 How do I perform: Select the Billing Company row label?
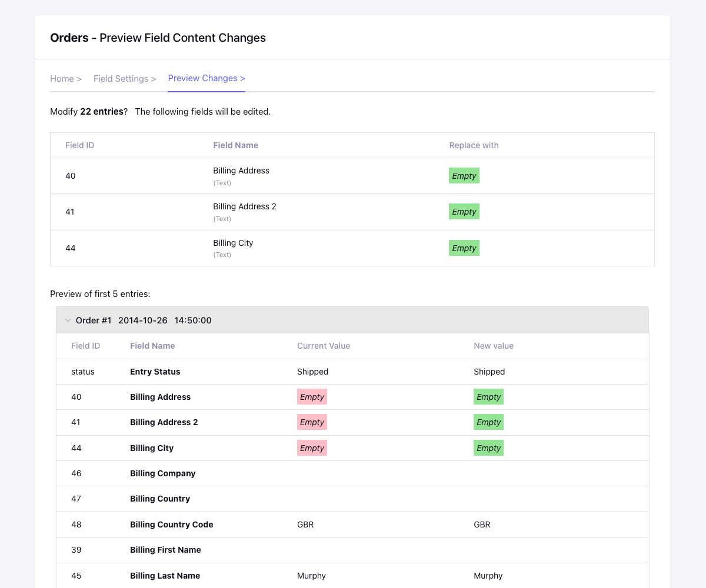point(163,473)
